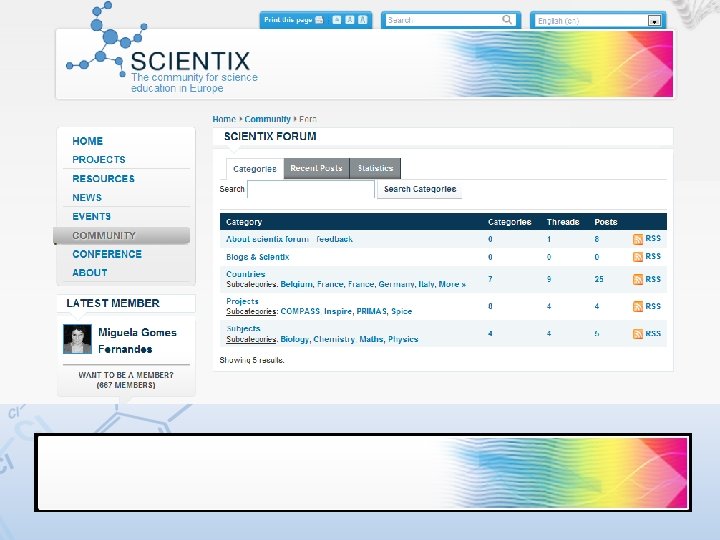Open the Home link in breadcrumb
Image resolution: width=720 pixels, height=540 pixels.
pos(224,119)
